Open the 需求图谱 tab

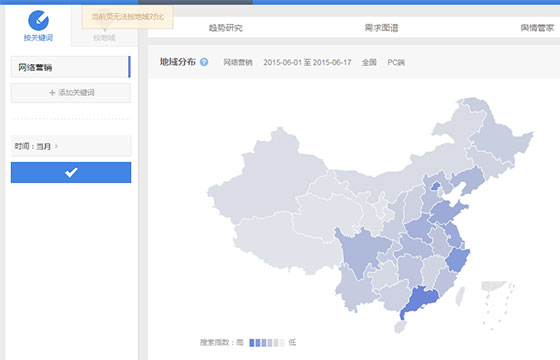(381, 28)
